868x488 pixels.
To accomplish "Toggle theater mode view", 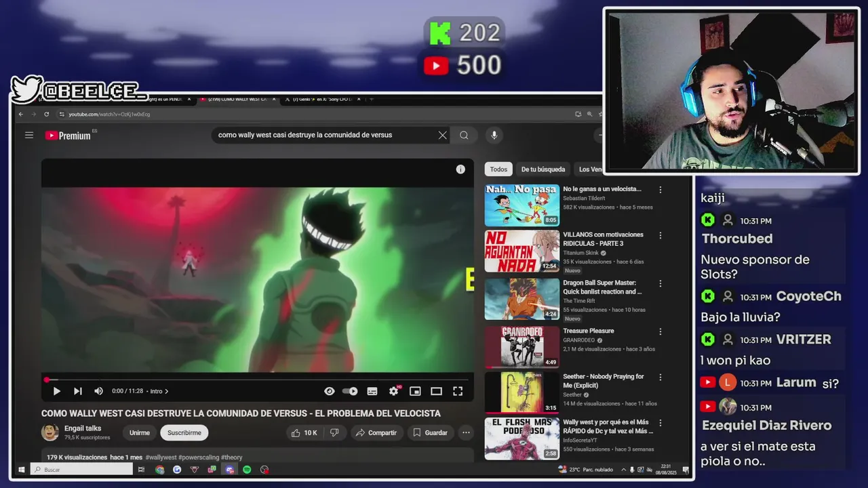I will click(436, 391).
